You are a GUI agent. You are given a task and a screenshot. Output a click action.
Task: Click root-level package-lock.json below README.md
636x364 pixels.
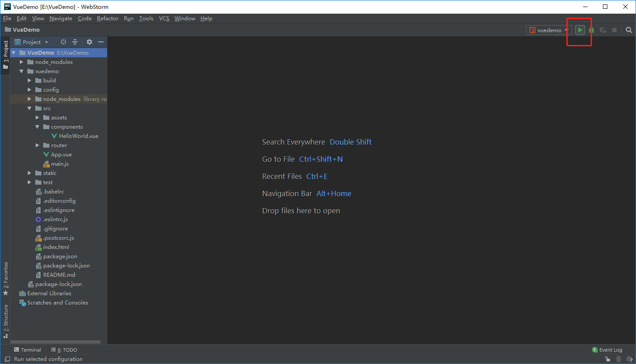(x=55, y=284)
